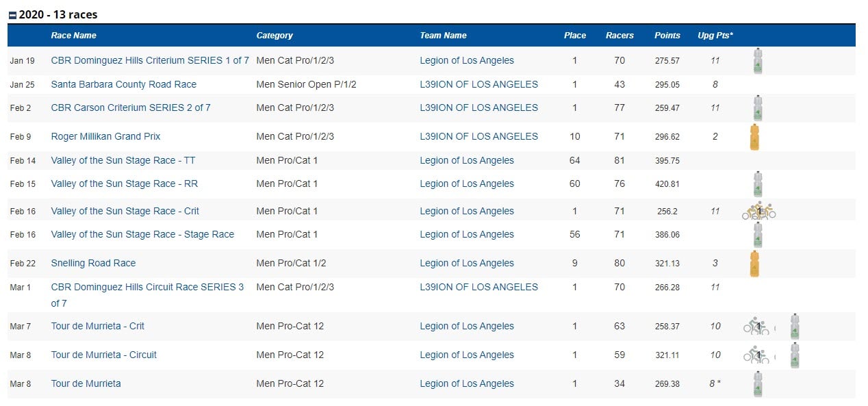Sort by Place column header

point(575,36)
